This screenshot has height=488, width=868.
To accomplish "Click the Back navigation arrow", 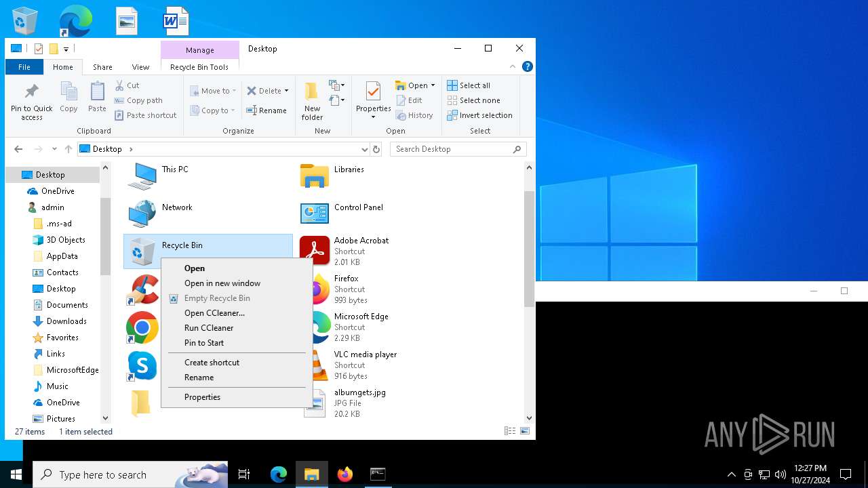I will [x=18, y=149].
